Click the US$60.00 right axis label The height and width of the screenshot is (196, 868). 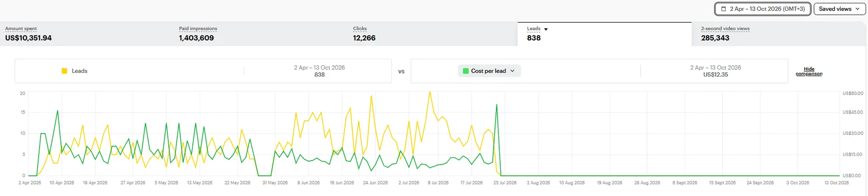[853, 93]
